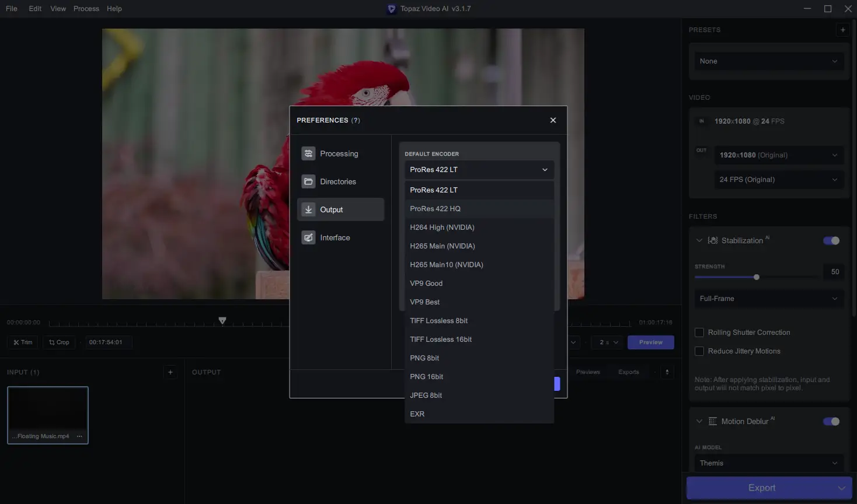Image resolution: width=857 pixels, height=504 pixels.
Task: Edit the Stabilization strength value 50
Action: (835, 272)
